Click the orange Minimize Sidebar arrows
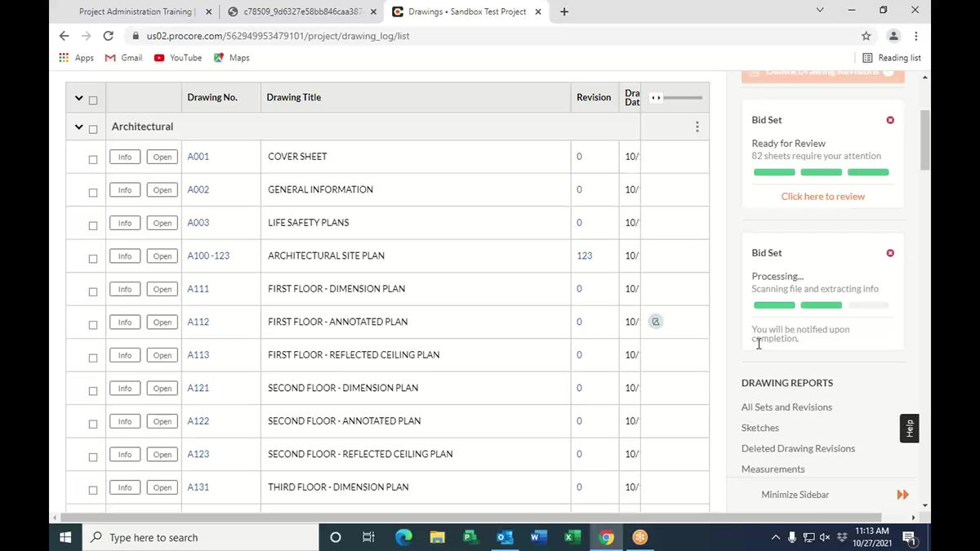This screenshot has height=551, width=980. pyautogui.click(x=902, y=495)
